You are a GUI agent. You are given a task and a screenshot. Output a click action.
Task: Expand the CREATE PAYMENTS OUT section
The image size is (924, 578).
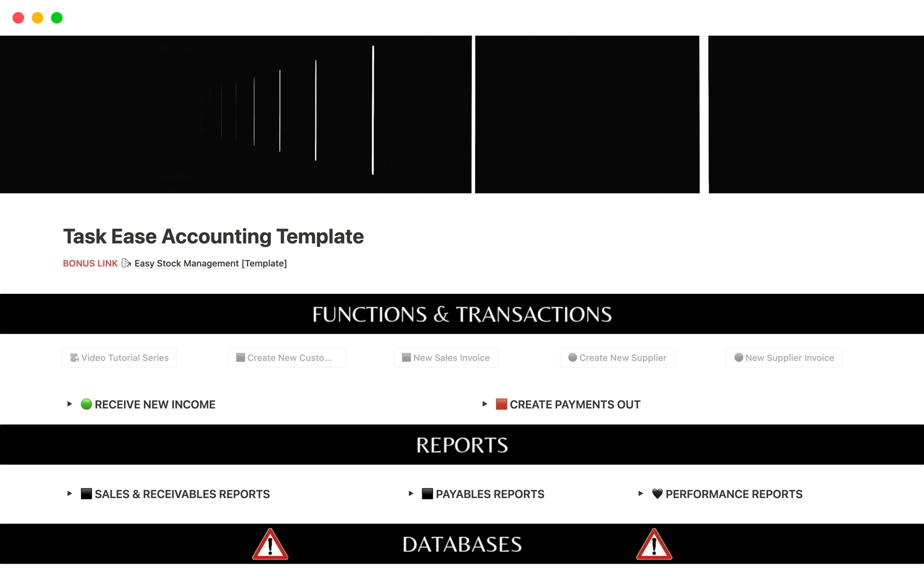pyautogui.click(x=483, y=404)
